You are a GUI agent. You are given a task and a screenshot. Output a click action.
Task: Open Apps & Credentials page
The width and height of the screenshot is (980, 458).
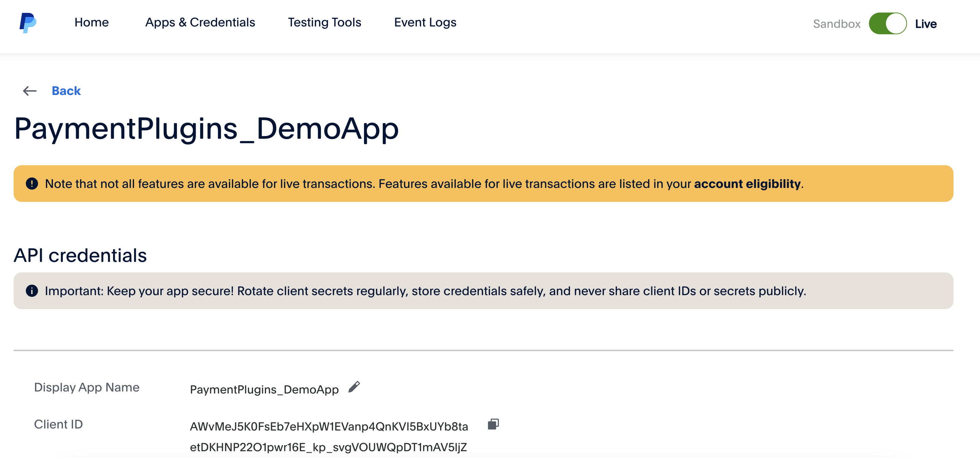[x=200, y=22]
